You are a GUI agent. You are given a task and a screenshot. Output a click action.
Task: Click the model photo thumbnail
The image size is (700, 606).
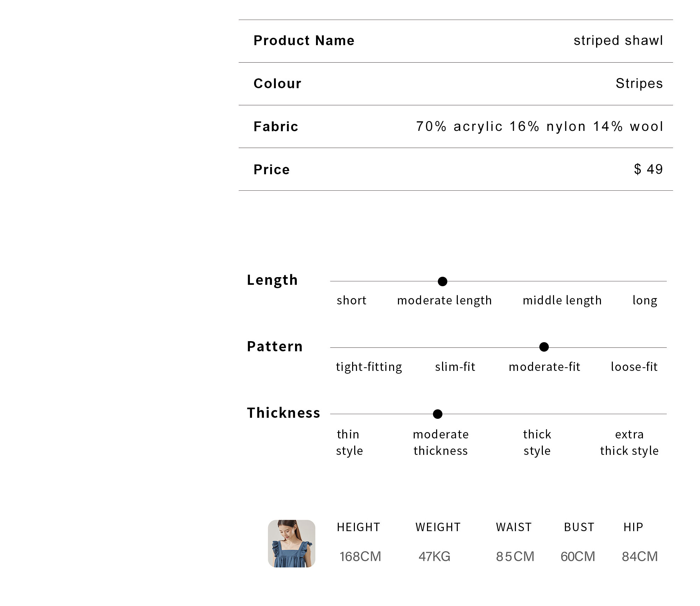pos(292,543)
